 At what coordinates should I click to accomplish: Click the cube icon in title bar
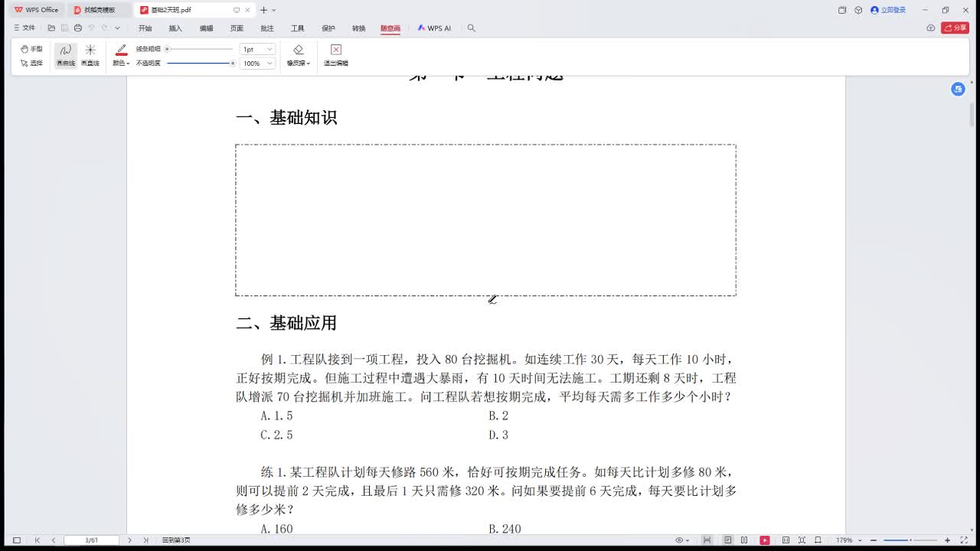858,10
